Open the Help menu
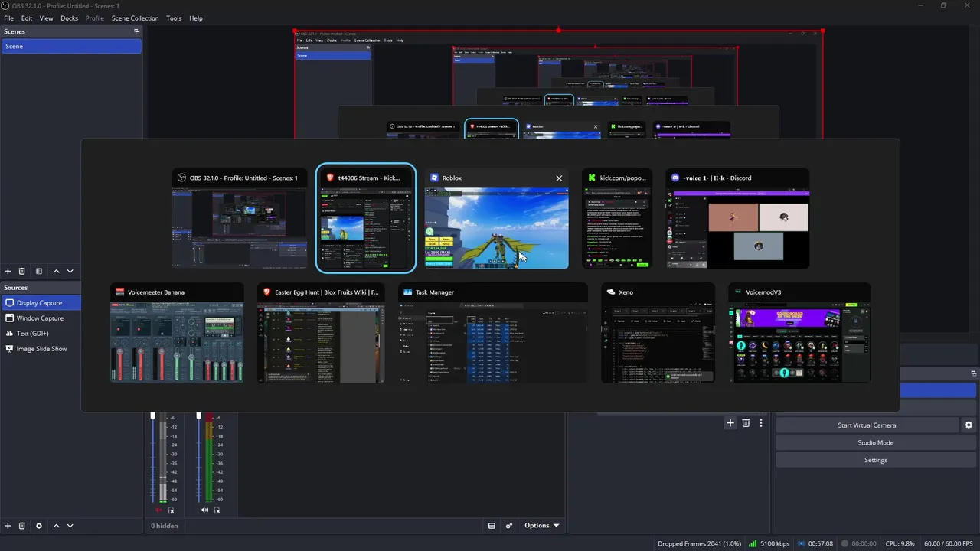 pyautogui.click(x=196, y=18)
